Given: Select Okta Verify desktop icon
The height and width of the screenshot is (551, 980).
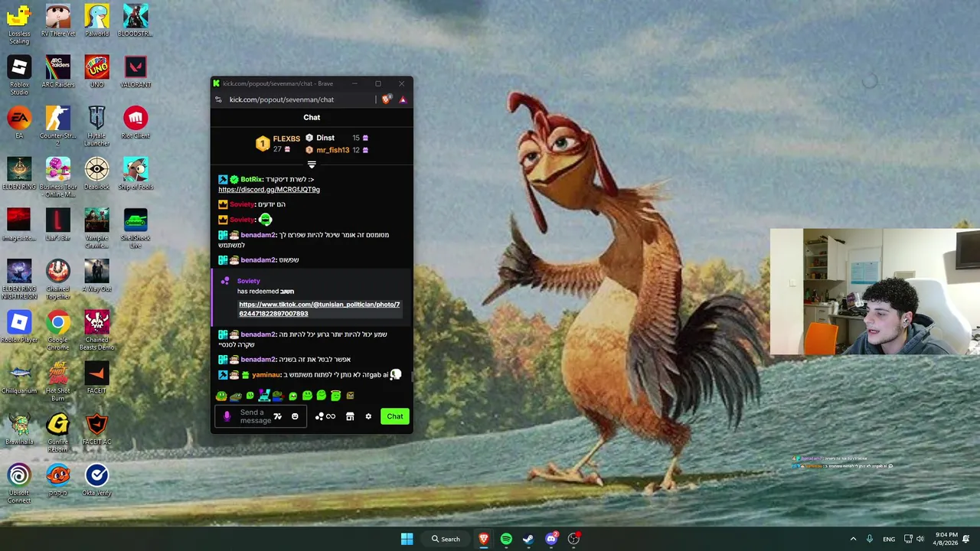Looking at the screenshot, I should tap(96, 481).
